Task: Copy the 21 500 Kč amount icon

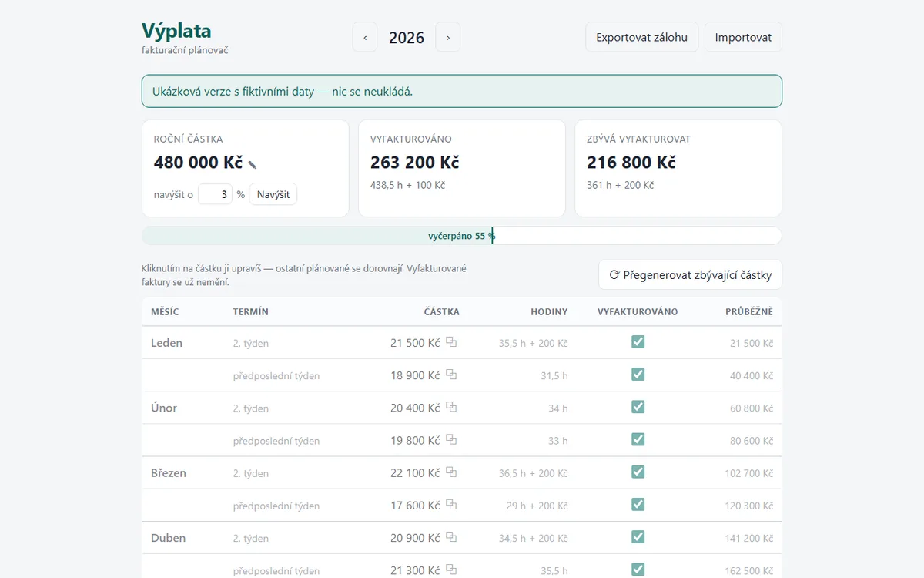Action: (452, 342)
